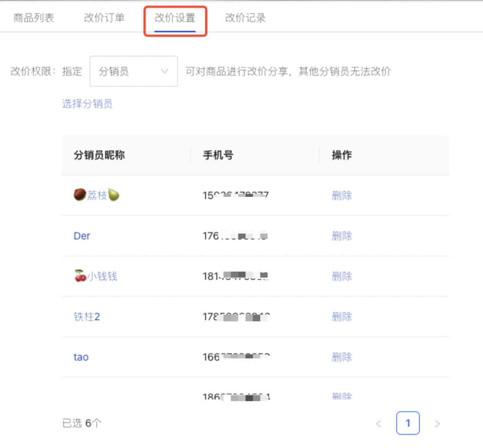
Task: Open the 小钱钱 distributor nickname
Action: point(96,276)
